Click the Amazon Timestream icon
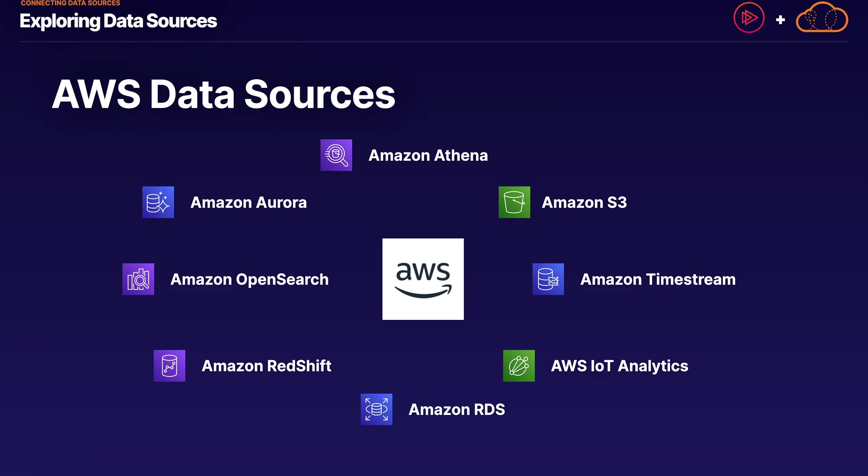Image resolution: width=868 pixels, height=476 pixels. [x=548, y=279]
